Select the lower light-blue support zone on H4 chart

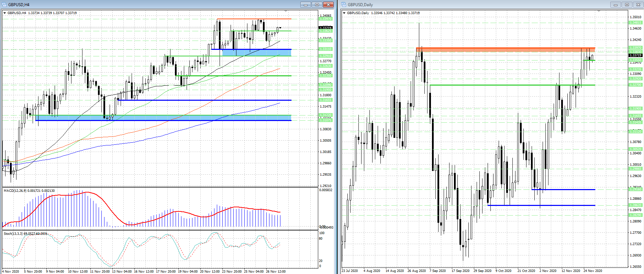(x=163, y=118)
